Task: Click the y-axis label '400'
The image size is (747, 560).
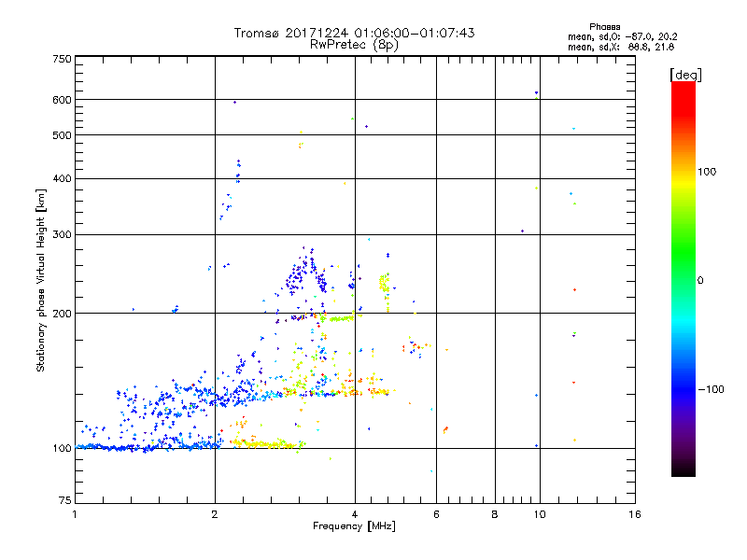Action: coord(63,179)
